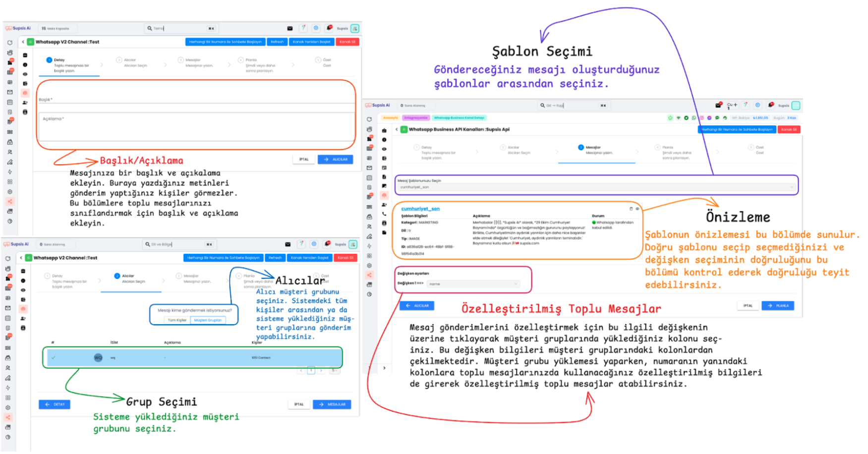Go back with chevron beside Whatsapp Business API Kanalları title
This screenshot has height=454, width=868.
[x=397, y=129]
